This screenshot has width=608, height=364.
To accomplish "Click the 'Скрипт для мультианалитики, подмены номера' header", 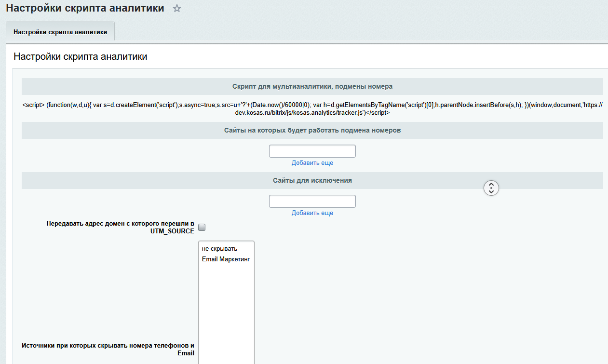I will pyautogui.click(x=312, y=87).
